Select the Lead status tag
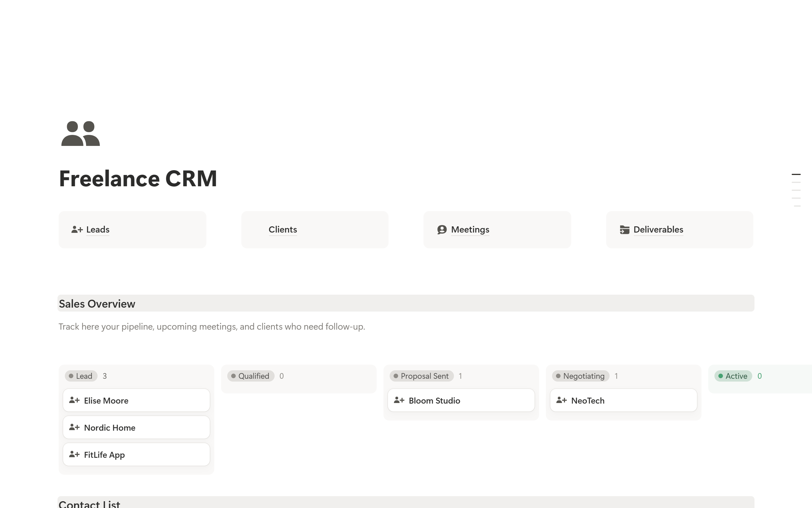The width and height of the screenshot is (812, 508). pyautogui.click(x=81, y=376)
